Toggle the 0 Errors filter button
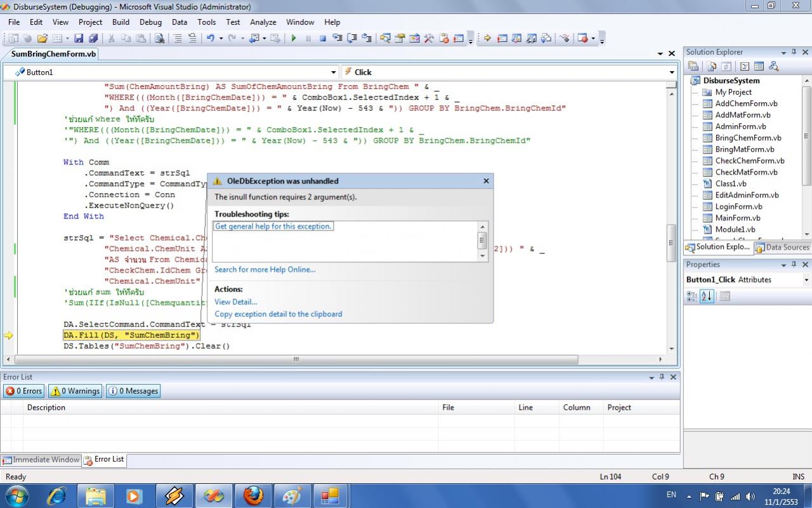 tap(23, 391)
